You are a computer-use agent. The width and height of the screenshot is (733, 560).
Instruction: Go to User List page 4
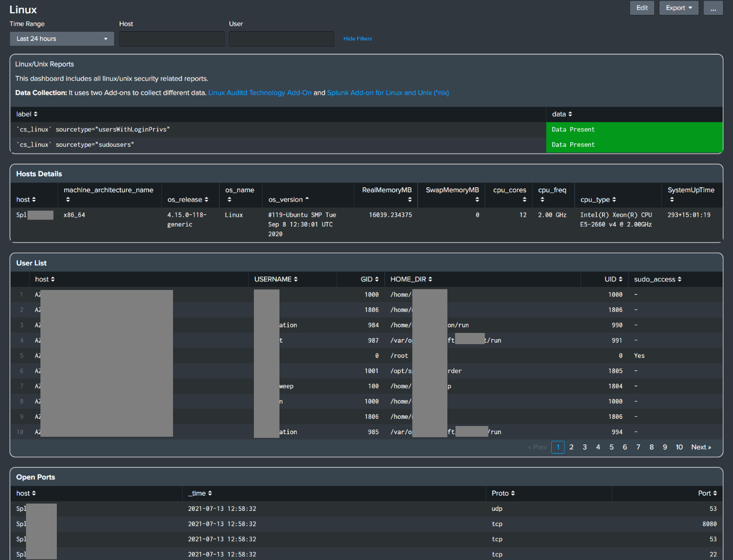coord(598,447)
